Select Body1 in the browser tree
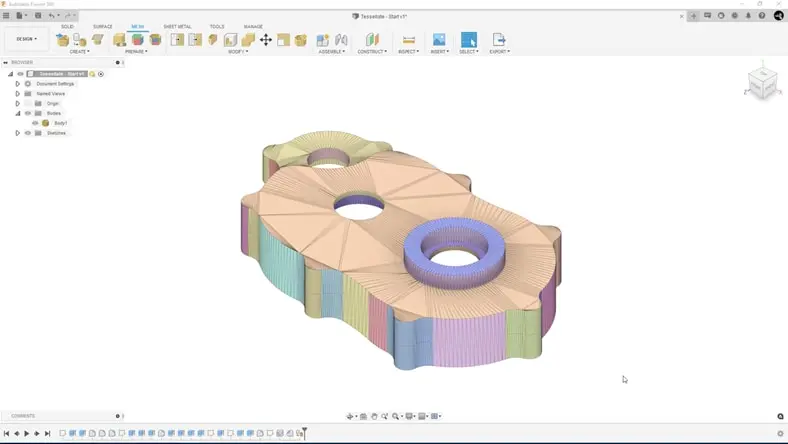788x444 pixels. coord(60,123)
